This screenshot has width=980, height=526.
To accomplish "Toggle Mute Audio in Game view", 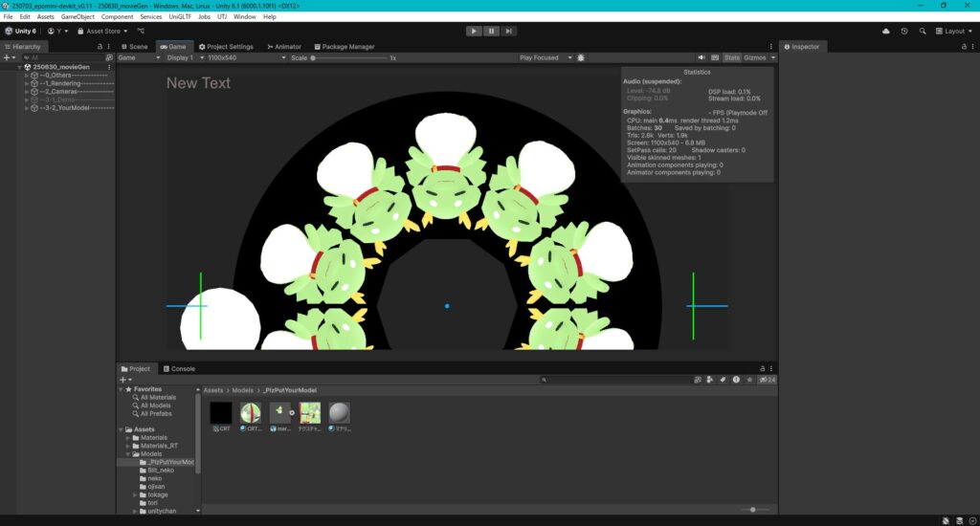I will (x=702, y=57).
